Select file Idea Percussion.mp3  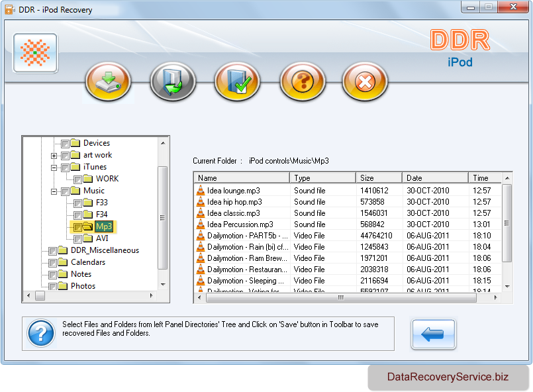(x=240, y=224)
